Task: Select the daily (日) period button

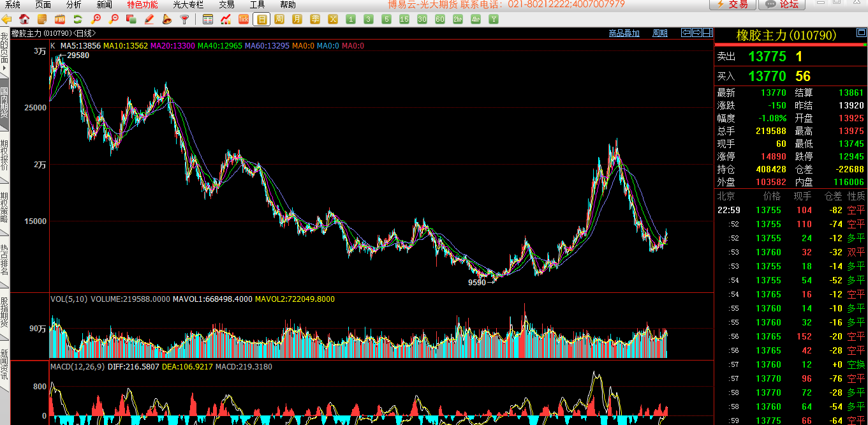Action: [261, 19]
